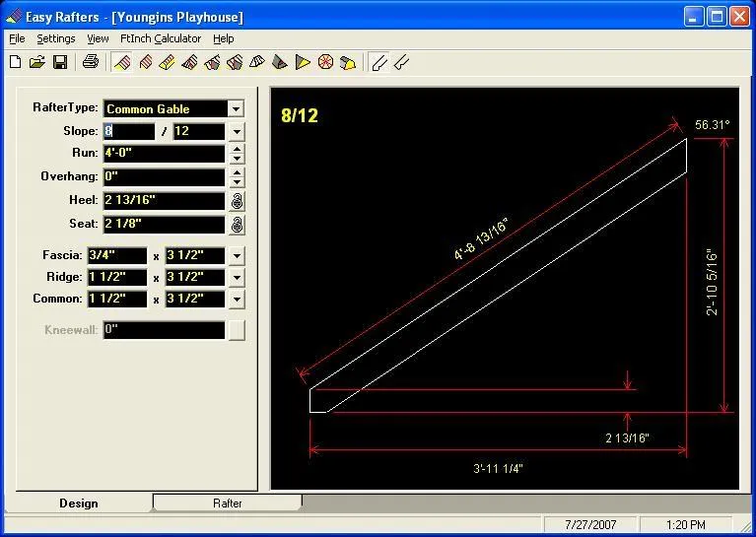756x537 pixels.
Task: Open a file with the folder icon
Action: [x=37, y=62]
